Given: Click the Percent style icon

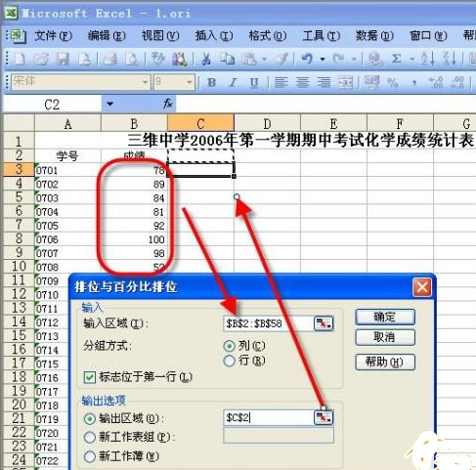Looking at the screenshot, I should click(393, 83).
